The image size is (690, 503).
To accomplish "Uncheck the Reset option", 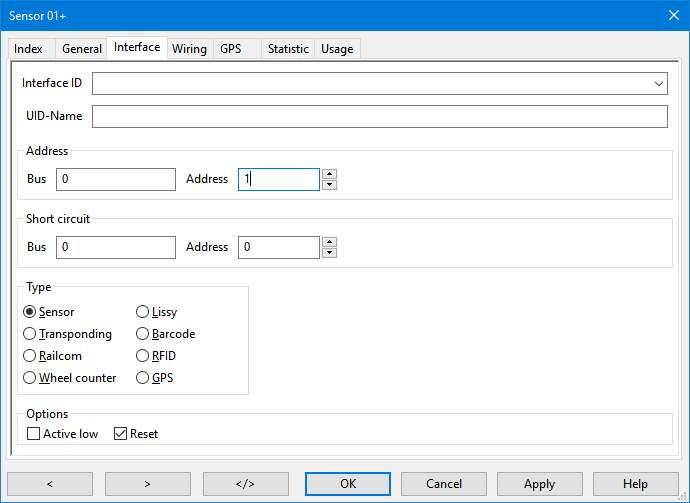I will [121, 434].
